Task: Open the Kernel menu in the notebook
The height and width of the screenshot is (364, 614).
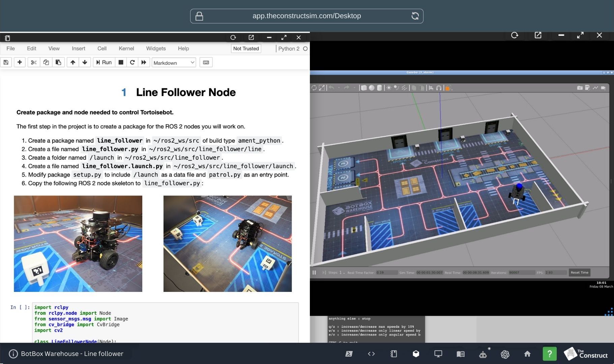Action: 126,49
